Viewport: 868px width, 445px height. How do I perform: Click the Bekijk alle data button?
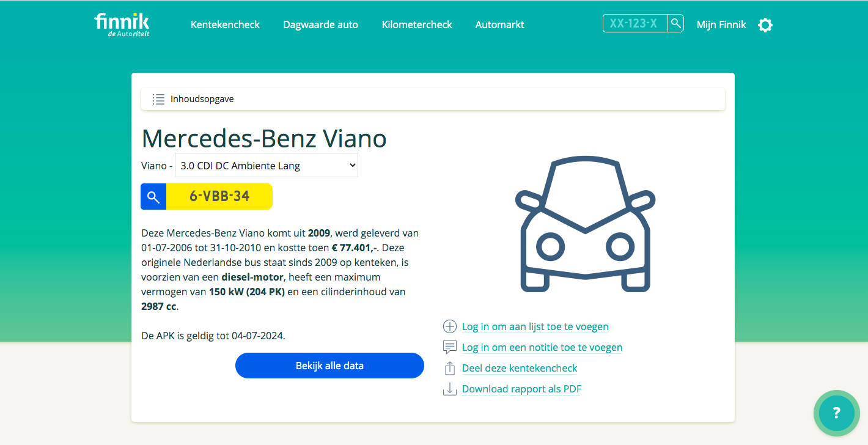[329, 366]
